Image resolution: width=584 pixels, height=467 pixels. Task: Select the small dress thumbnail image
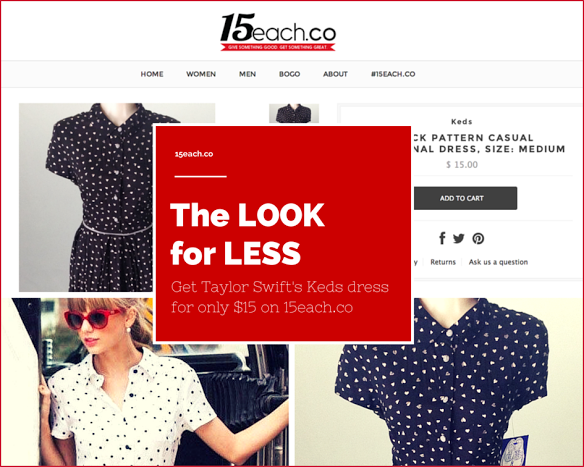point(294,113)
